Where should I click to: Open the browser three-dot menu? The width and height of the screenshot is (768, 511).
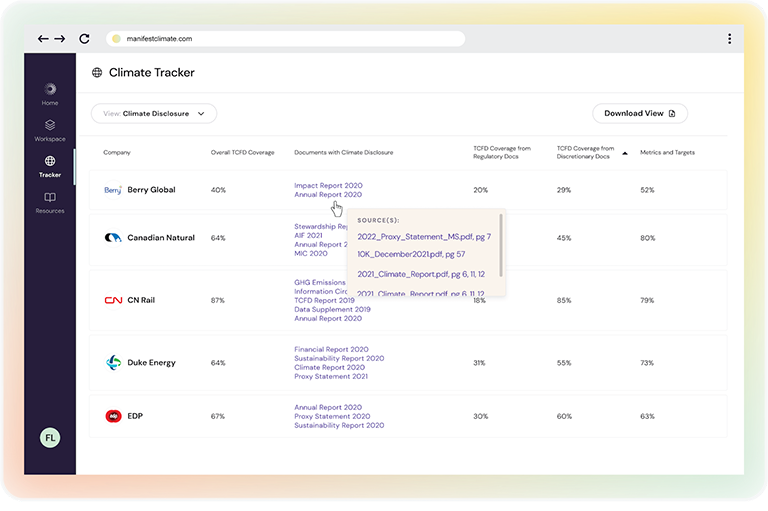(729, 39)
